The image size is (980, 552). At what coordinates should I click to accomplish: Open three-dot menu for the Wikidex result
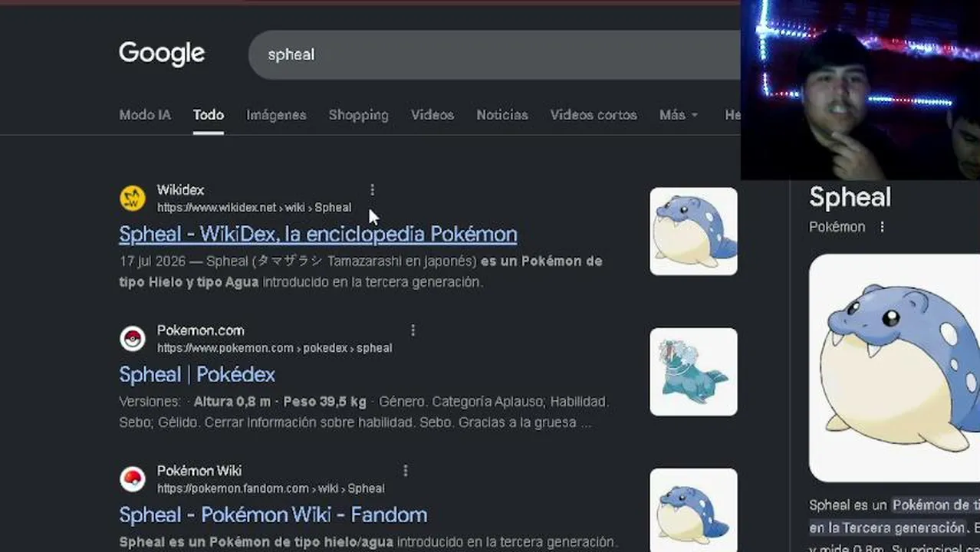[373, 189]
